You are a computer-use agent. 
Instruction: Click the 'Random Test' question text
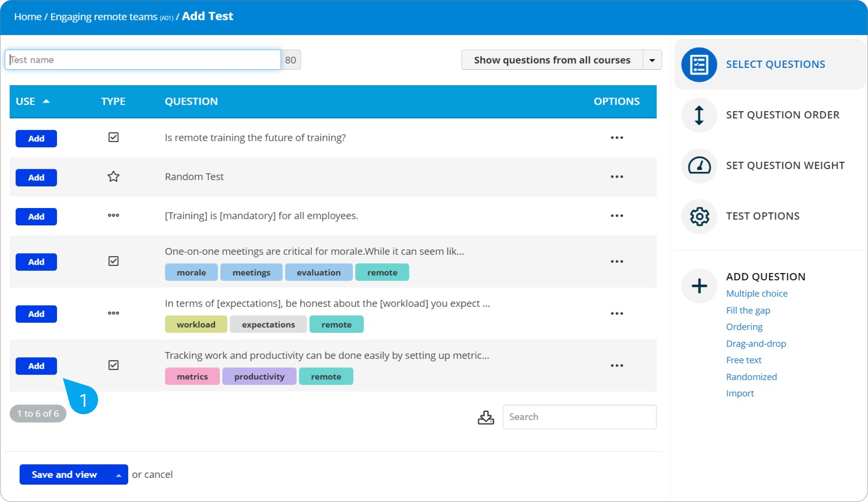pos(194,177)
